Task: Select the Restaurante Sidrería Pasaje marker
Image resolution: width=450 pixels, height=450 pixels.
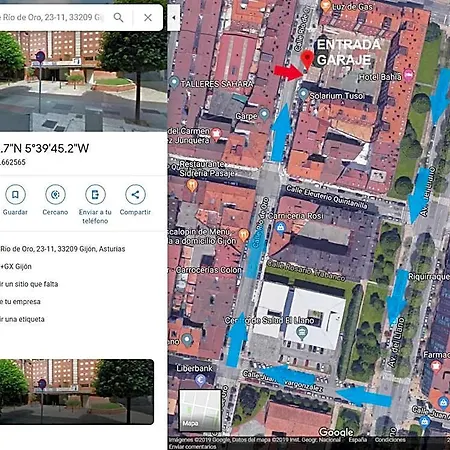Action: [192, 185]
